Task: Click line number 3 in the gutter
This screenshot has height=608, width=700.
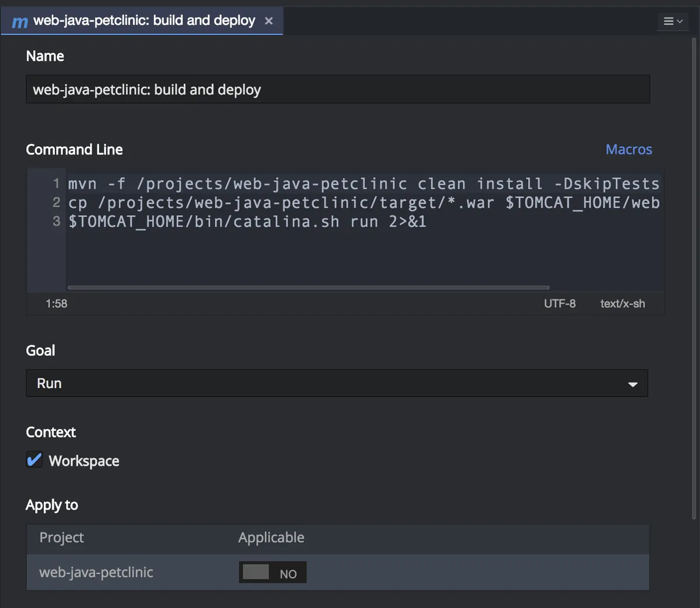Action: 56,222
